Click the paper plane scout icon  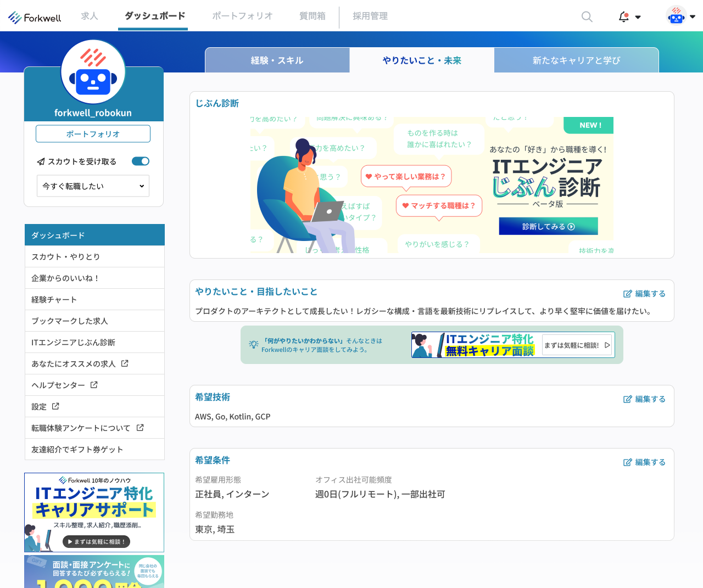[x=41, y=161]
